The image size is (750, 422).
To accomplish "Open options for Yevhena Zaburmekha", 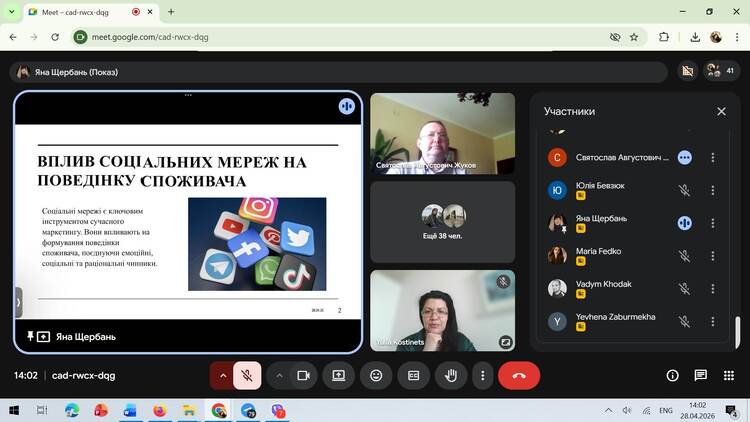I will coord(713,322).
